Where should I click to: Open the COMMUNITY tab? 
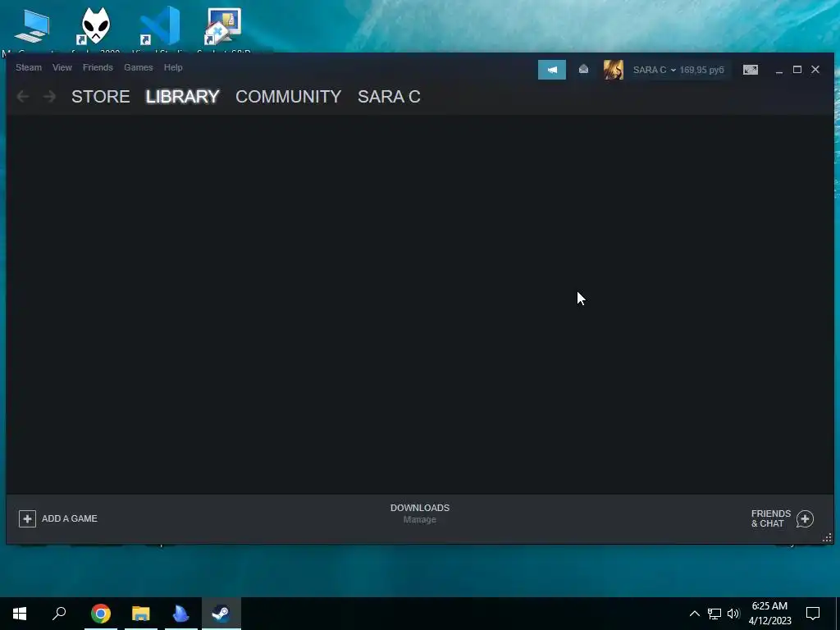click(x=288, y=97)
